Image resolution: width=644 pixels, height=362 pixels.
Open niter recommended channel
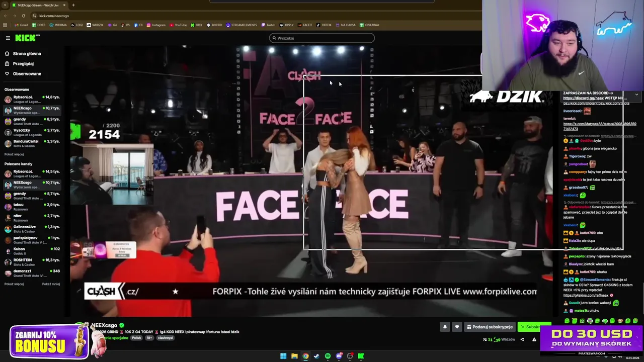[31, 217]
